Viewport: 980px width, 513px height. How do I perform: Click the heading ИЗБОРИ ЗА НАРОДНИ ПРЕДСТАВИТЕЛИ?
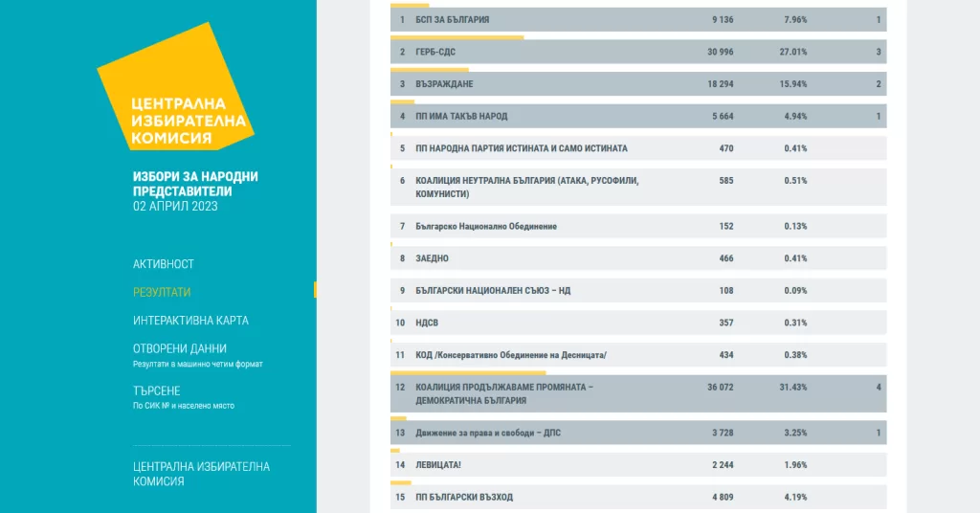195,184
